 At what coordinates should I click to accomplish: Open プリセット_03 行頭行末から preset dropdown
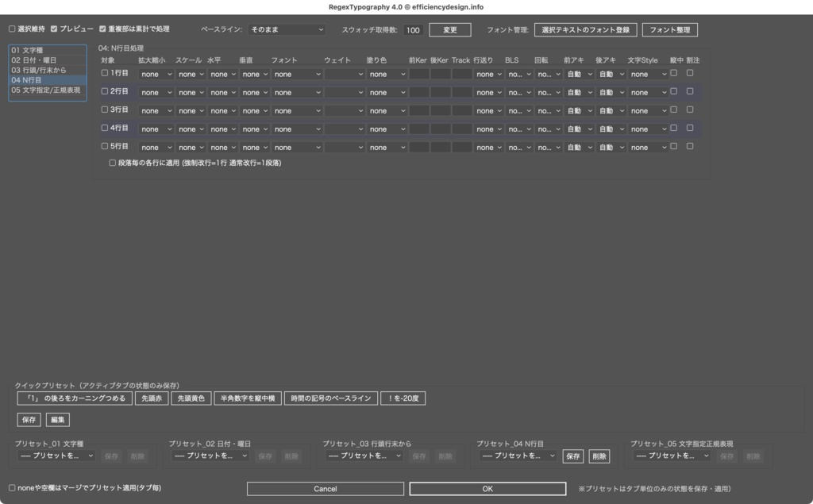pos(364,456)
